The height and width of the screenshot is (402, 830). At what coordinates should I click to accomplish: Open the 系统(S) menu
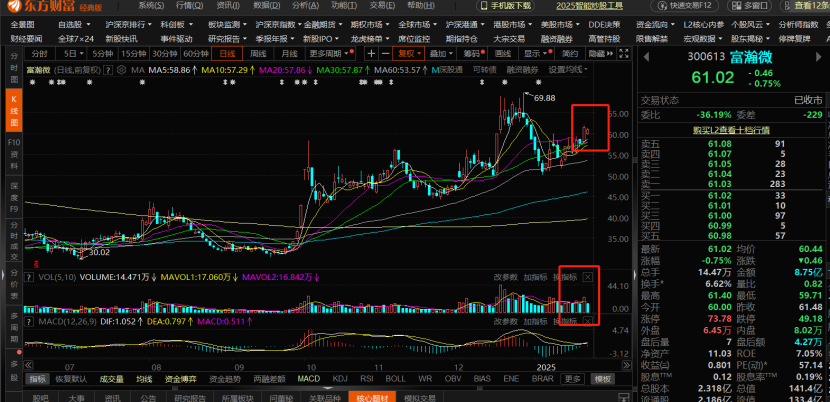point(151,5)
